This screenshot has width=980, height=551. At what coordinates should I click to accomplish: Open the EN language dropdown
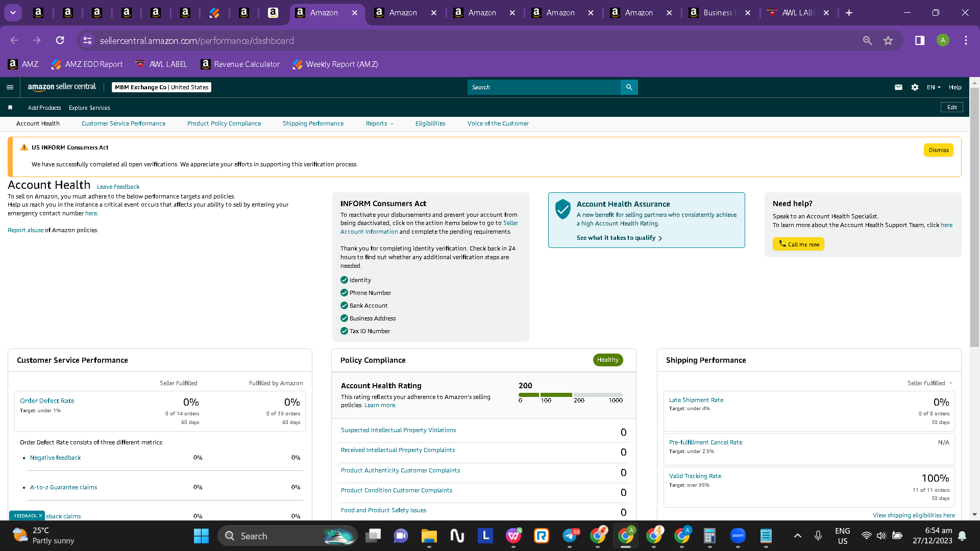tap(934, 87)
